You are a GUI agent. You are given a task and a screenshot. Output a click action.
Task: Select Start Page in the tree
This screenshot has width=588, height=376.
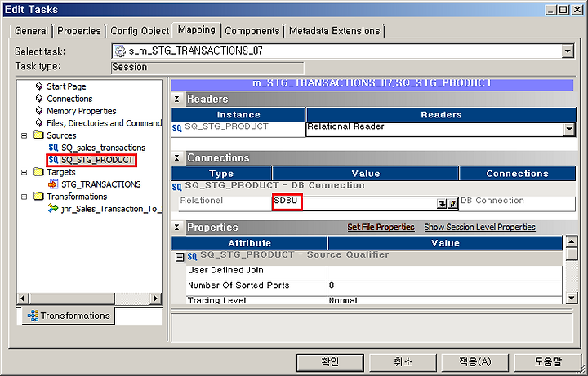coord(66,86)
